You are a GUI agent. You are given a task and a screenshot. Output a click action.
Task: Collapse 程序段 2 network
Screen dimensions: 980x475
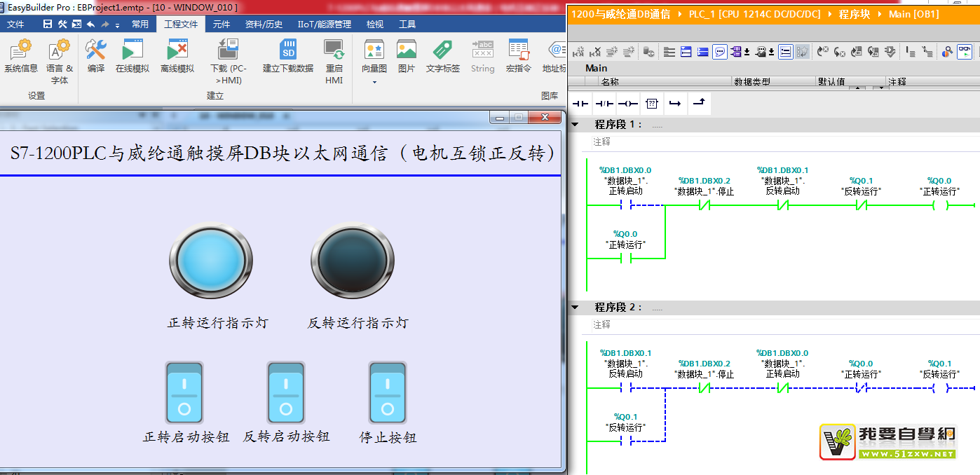click(x=576, y=308)
